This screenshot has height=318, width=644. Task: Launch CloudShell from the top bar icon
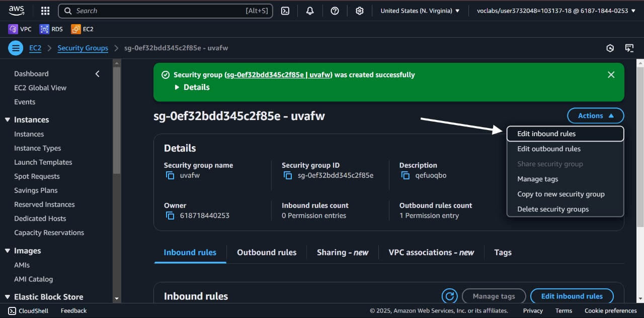pyautogui.click(x=285, y=11)
